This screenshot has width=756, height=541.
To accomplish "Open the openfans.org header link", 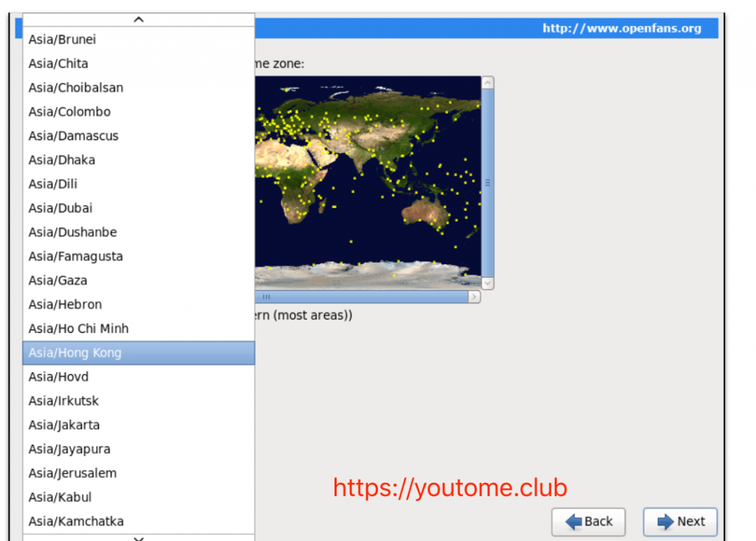I will (622, 29).
